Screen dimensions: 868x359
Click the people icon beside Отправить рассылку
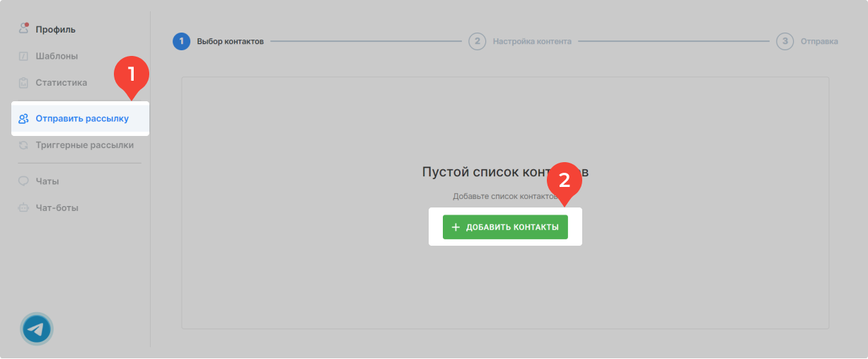point(23,119)
